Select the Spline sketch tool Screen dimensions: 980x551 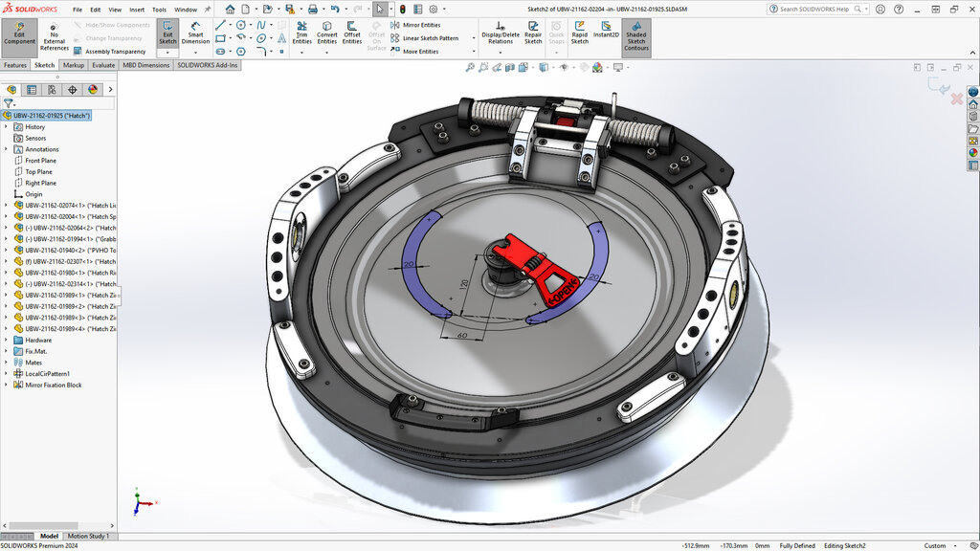click(261, 25)
